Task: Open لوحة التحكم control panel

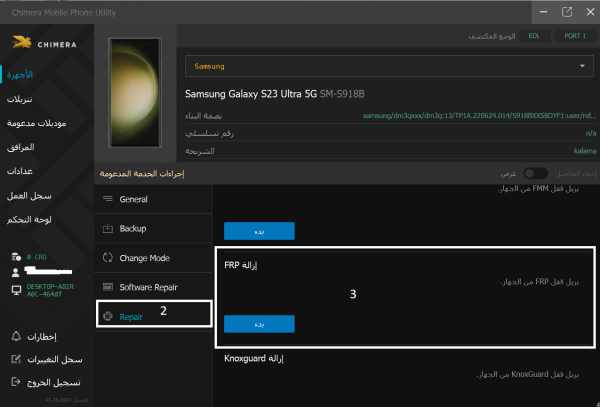Action: (29, 220)
